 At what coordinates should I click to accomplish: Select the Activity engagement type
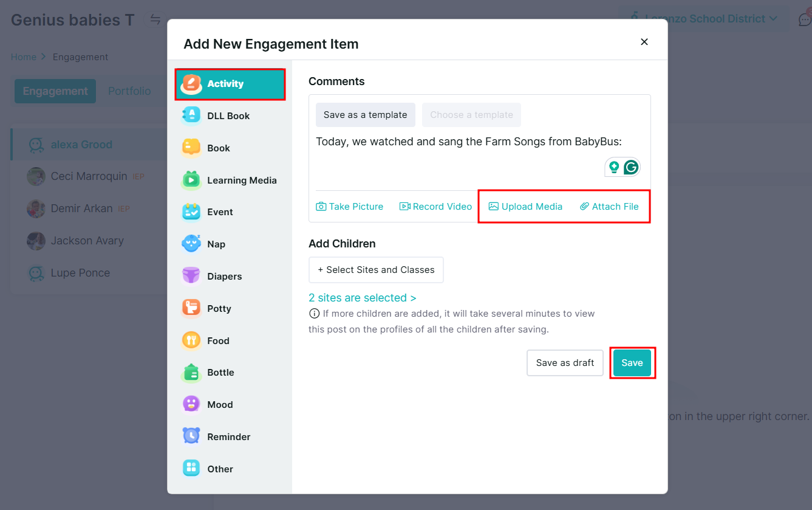pos(230,84)
